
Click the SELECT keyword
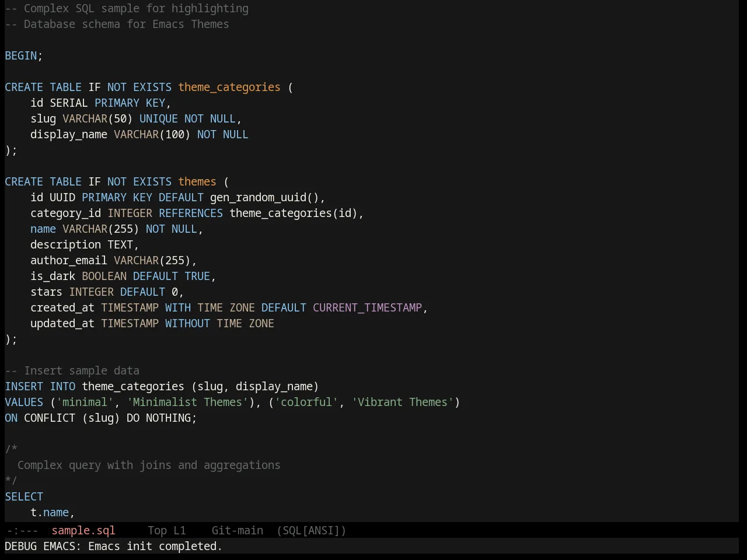24,496
